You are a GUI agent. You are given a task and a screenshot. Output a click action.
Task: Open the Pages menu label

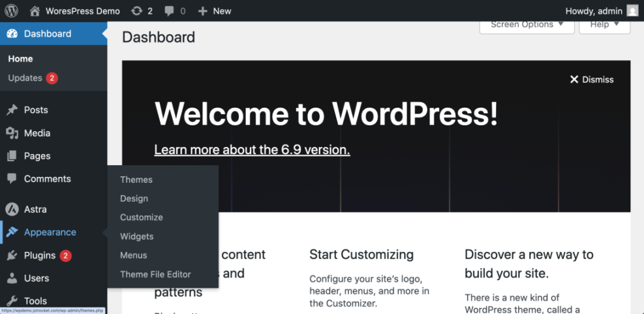37,156
